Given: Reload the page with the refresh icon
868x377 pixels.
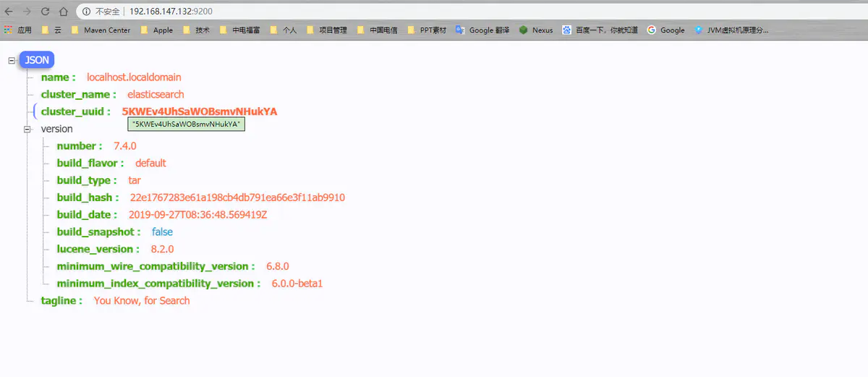Looking at the screenshot, I should point(45,12).
